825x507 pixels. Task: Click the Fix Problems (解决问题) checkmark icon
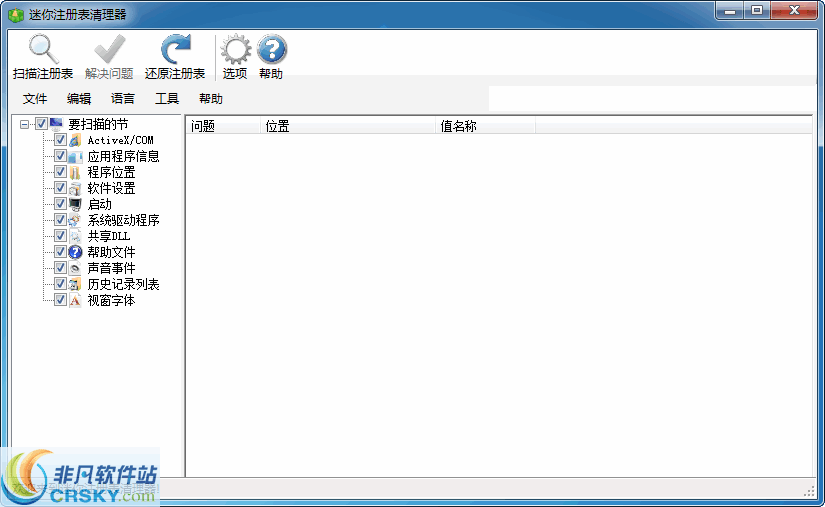point(109,49)
